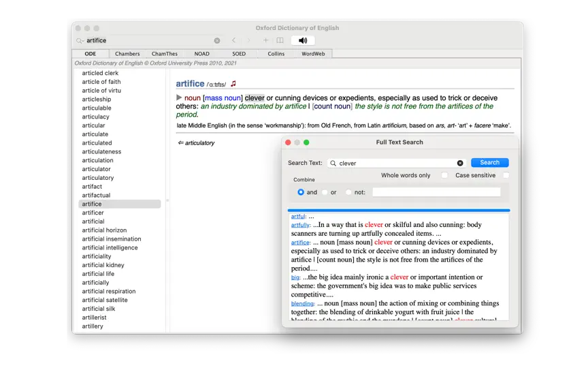Click the Full Text Search magnifier icon
The image size is (588, 368).
tap(333, 163)
